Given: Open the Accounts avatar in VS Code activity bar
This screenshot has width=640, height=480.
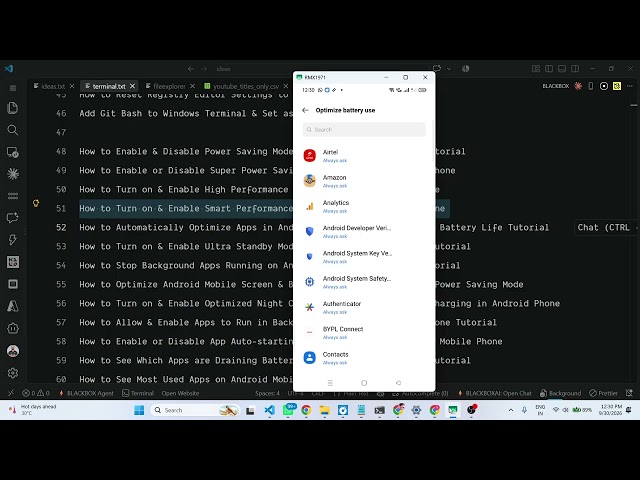Looking at the screenshot, I should click(x=13, y=351).
